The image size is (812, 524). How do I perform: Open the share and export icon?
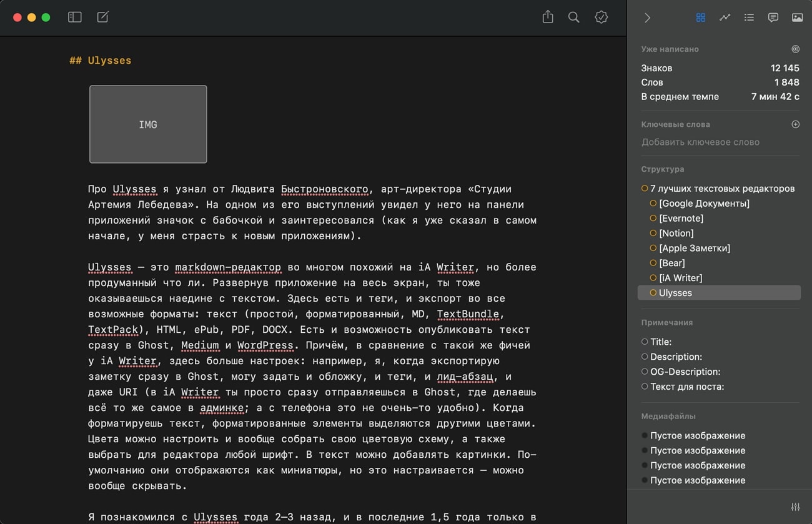[548, 17]
